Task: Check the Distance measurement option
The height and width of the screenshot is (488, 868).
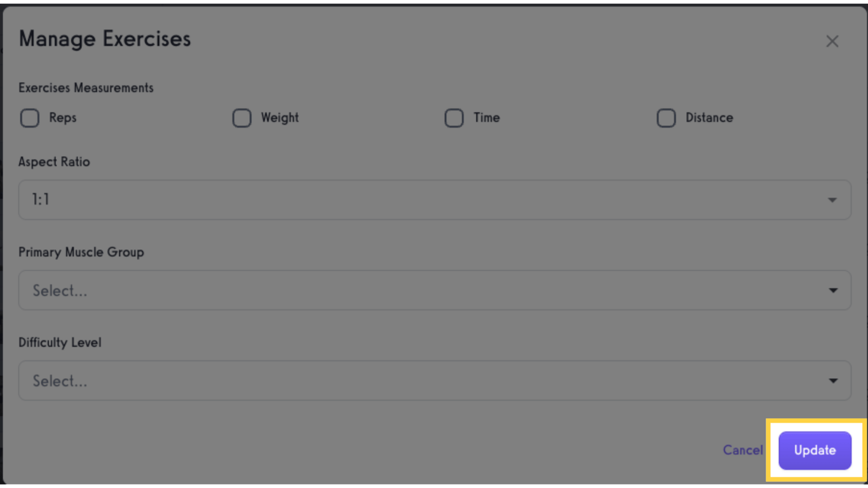Action: pos(666,118)
